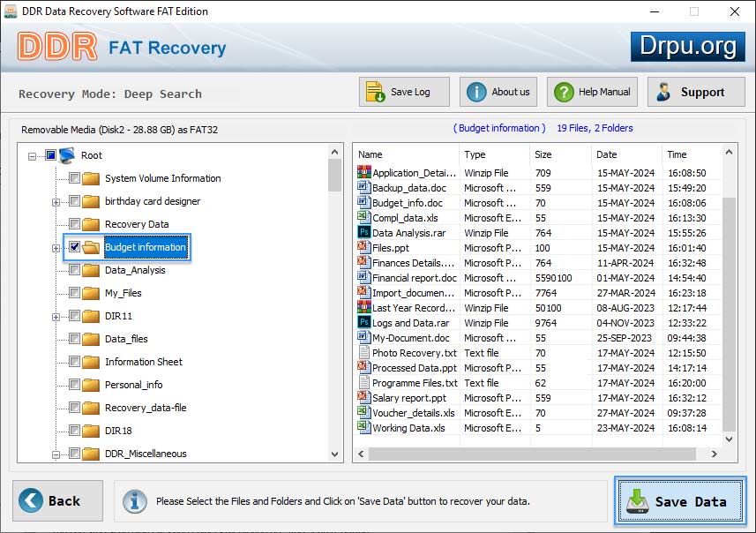Viewport: 756px width, 533px height.
Task: Click the Root computer icon in tree
Action: click(67, 155)
